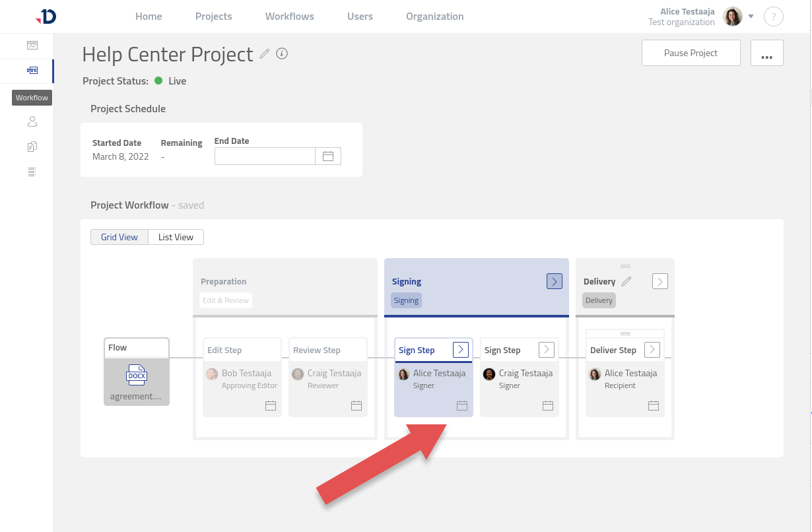This screenshot has height=532, width=812.
Task: Go to the Projects menu
Action: [213, 17]
